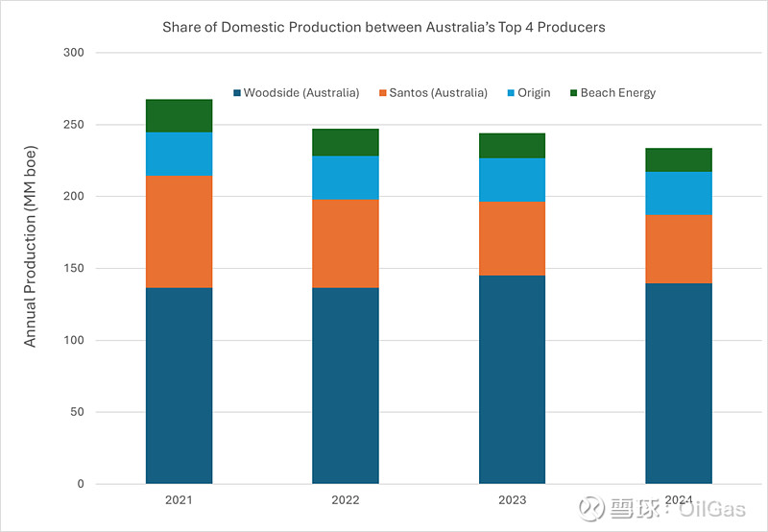This screenshot has height=532, width=768.
Task: Select the 2023 Santos orange bar segment
Action: (x=513, y=238)
